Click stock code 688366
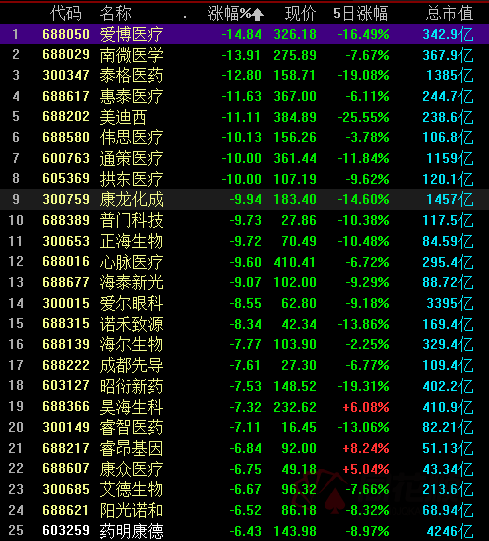 click(66, 406)
